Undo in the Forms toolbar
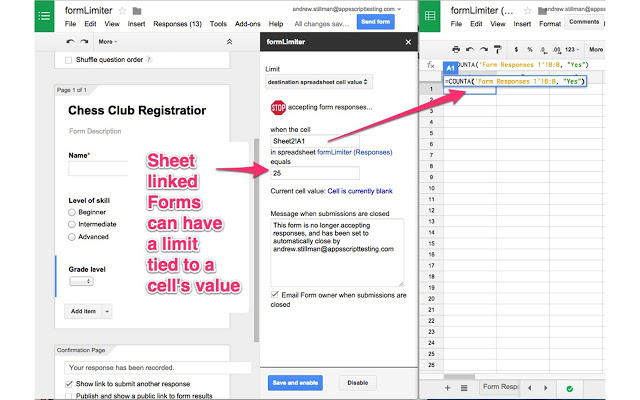Image resolution: width=640 pixels, height=400 pixels. [70, 42]
